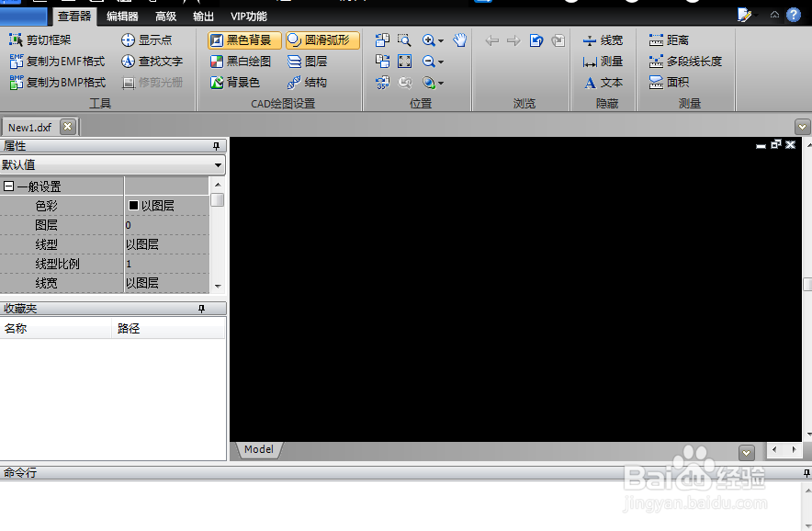
Task: Toggle 线宽 line width visibility
Action: [603, 40]
